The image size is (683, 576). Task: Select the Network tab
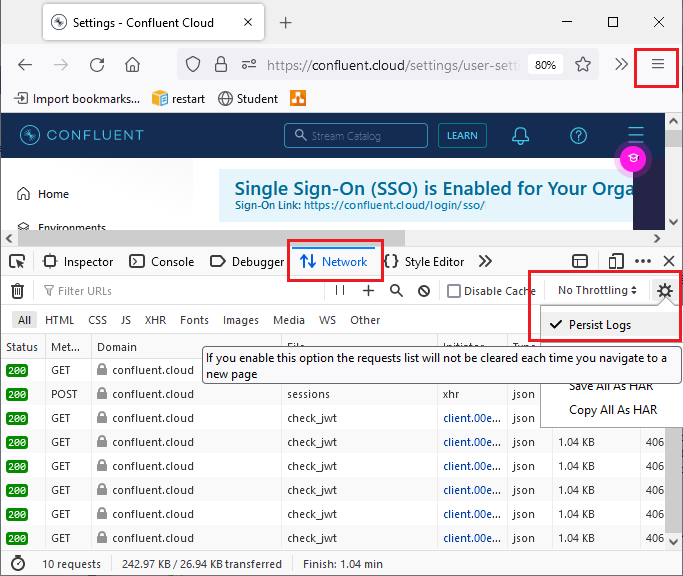coord(334,261)
